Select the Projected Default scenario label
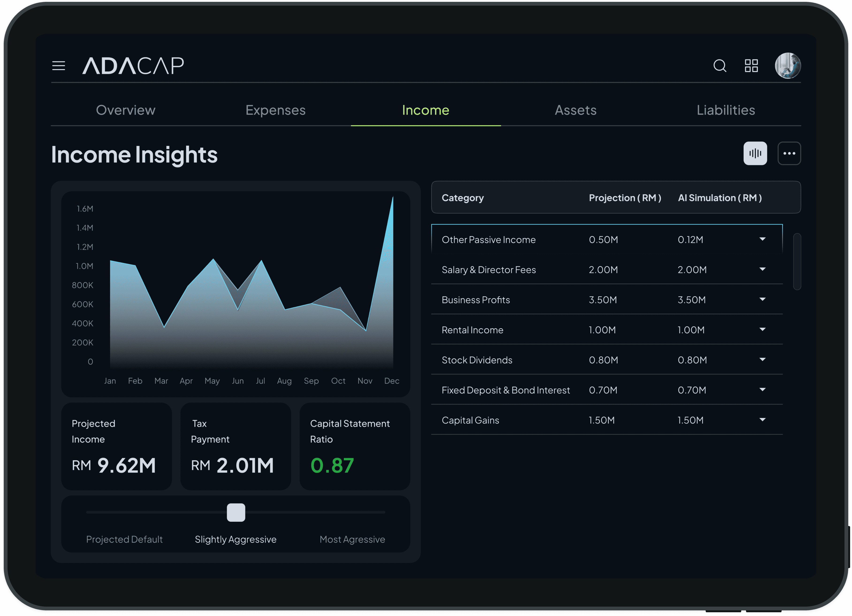852x616 pixels. (x=124, y=539)
